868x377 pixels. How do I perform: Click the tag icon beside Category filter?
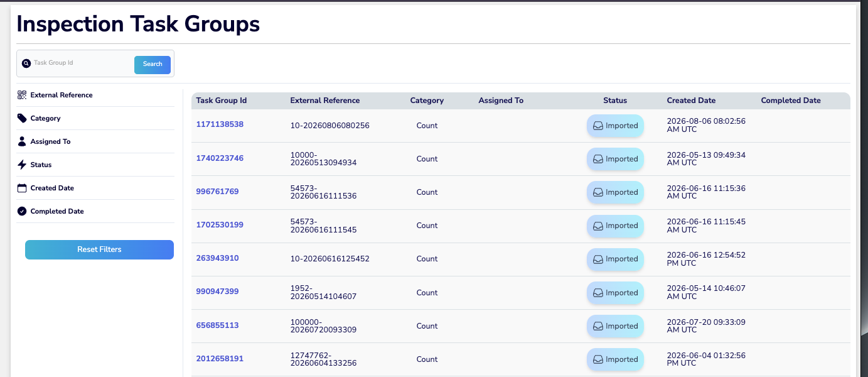[x=22, y=118]
